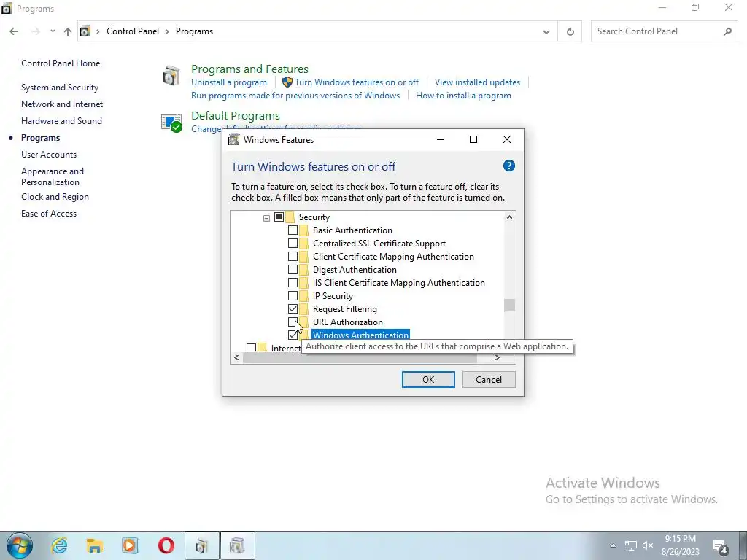Image resolution: width=747 pixels, height=560 pixels.
Task: Maximize the Windows Features dialog
Action: [473, 139]
